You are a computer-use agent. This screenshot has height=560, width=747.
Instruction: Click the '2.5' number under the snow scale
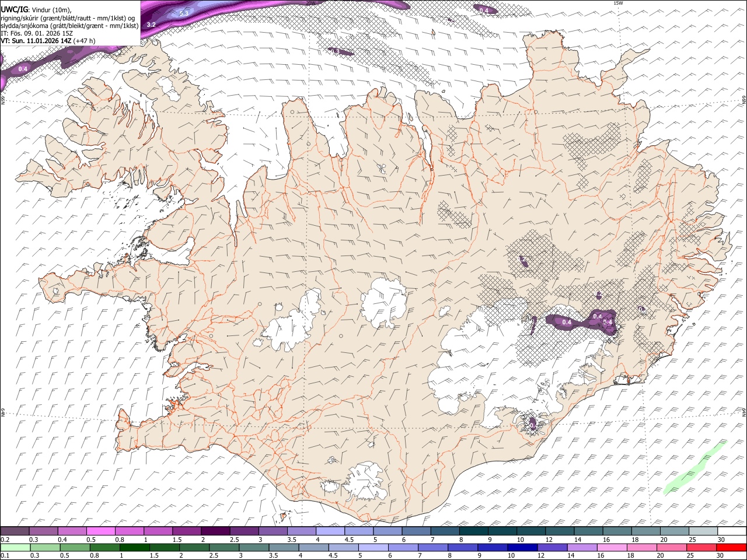point(234,540)
